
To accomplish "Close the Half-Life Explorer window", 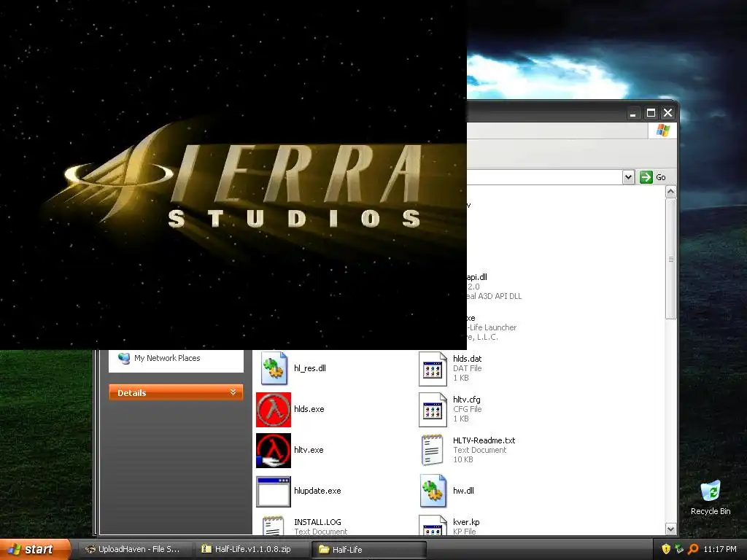I will (x=668, y=113).
